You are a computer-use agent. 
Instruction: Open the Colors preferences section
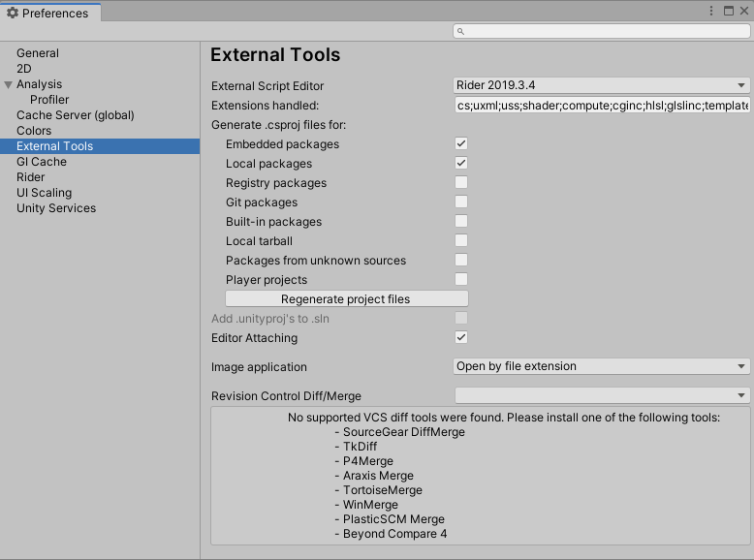click(34, 131)
